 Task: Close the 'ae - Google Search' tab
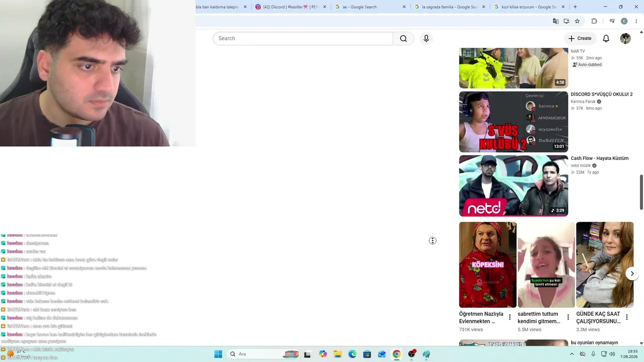tap(404, 7)
